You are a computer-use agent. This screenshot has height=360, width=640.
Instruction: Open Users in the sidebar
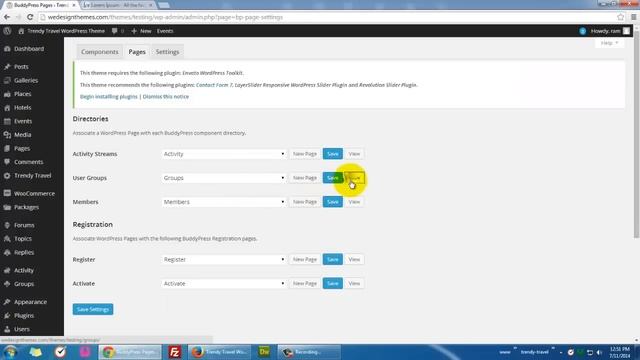pyautogui.click(x=22, y=329)
